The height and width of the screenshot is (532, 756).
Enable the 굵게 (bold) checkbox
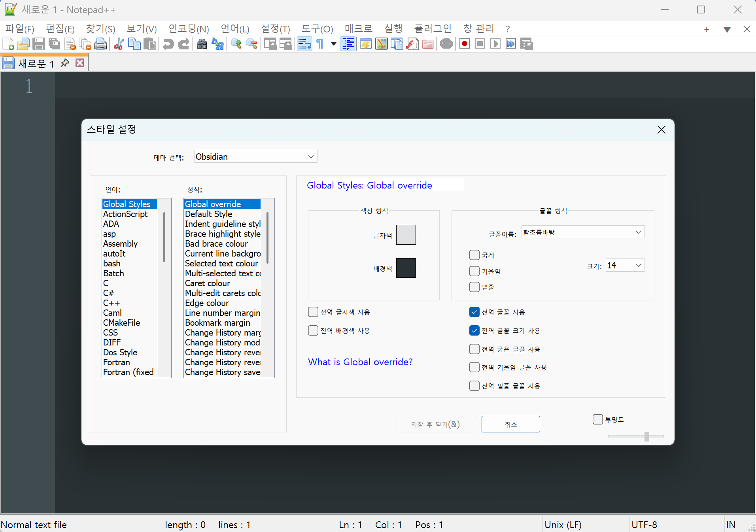pos(474,255)
